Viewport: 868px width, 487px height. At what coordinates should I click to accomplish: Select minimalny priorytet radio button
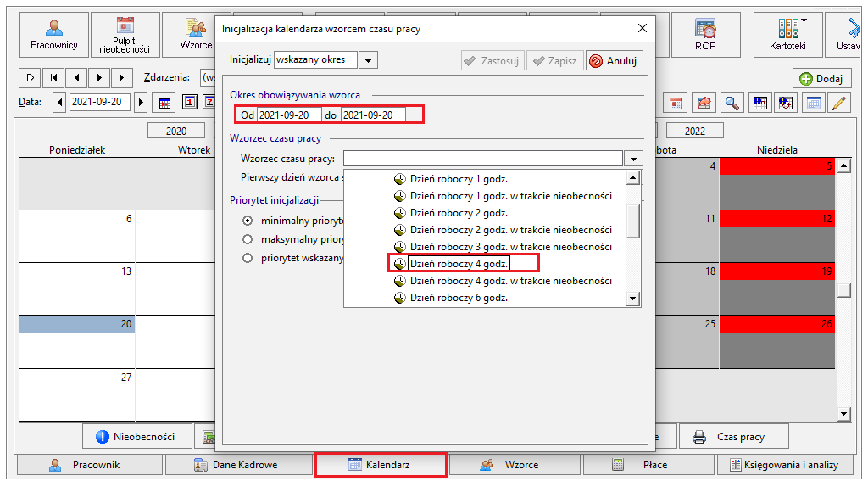[x=248, y=221]
